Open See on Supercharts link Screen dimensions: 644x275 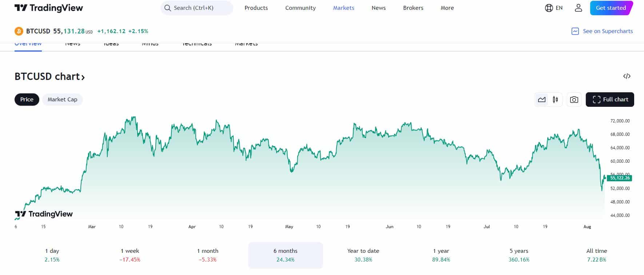click(x=602, y=31)
